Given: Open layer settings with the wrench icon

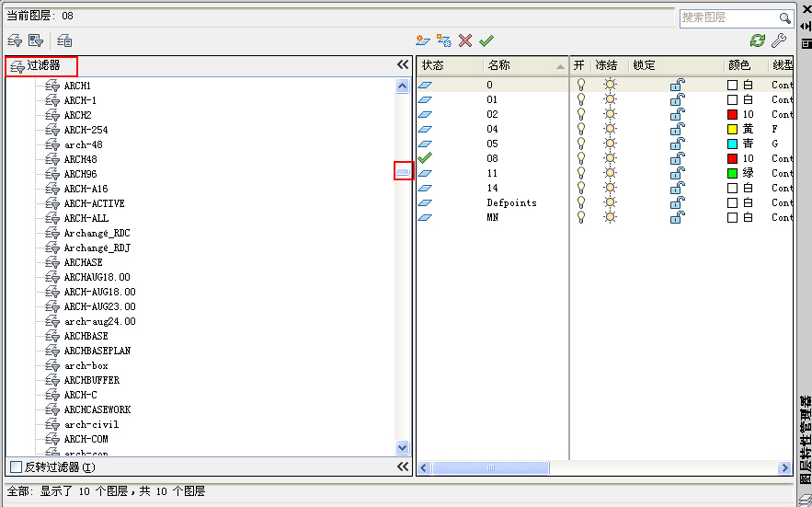Looking at the screenshot, I should 778,40.
